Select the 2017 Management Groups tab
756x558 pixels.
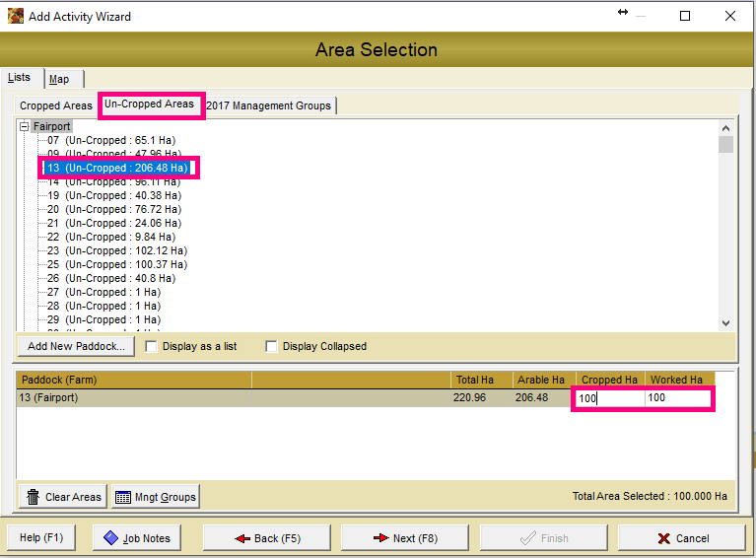click(269, 105)
